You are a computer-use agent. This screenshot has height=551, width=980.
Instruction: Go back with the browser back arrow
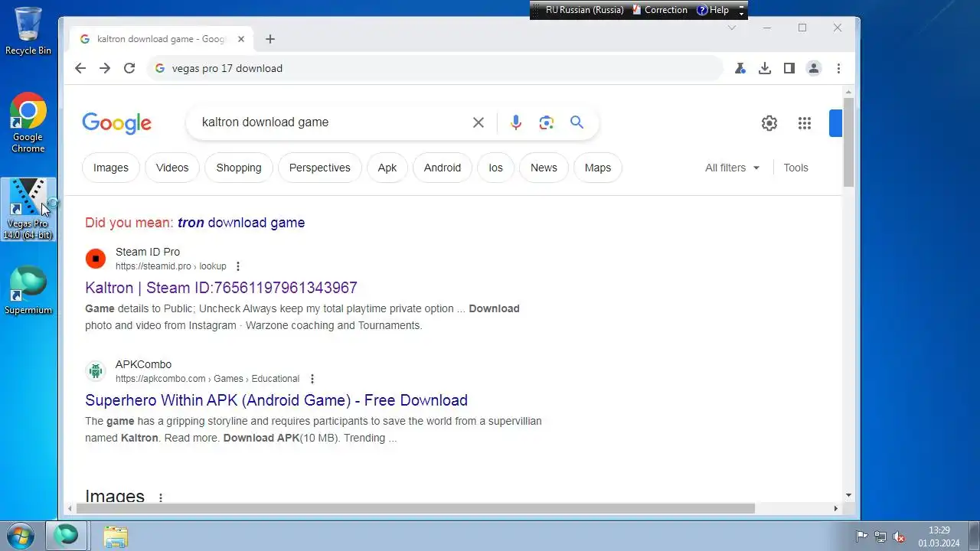(80, 68)
